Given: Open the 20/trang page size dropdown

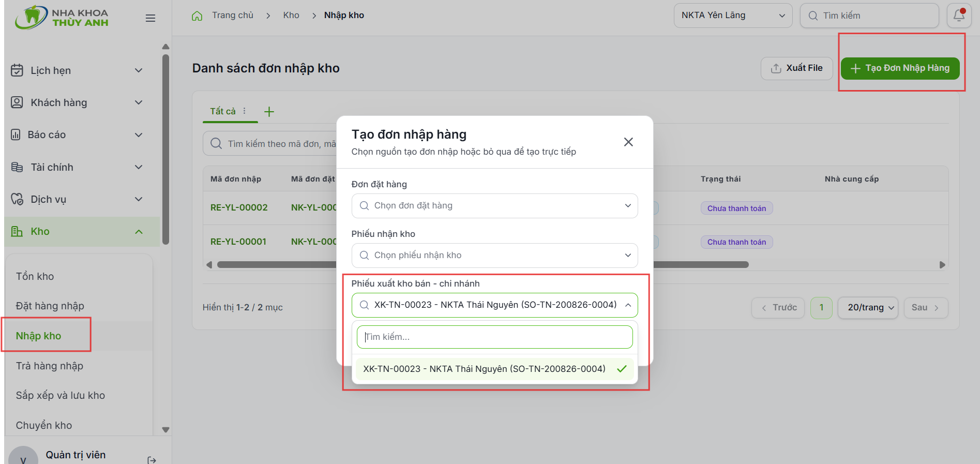Looking at the screenshot, I should (868, 308).
